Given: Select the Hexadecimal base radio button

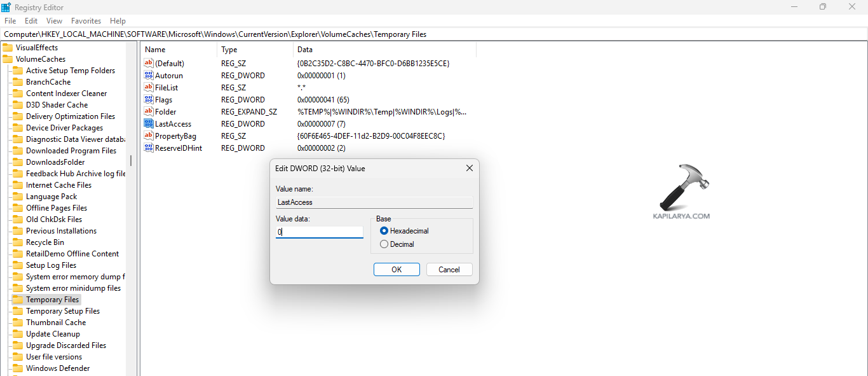Looking at the screenshot, I should 384,231.
